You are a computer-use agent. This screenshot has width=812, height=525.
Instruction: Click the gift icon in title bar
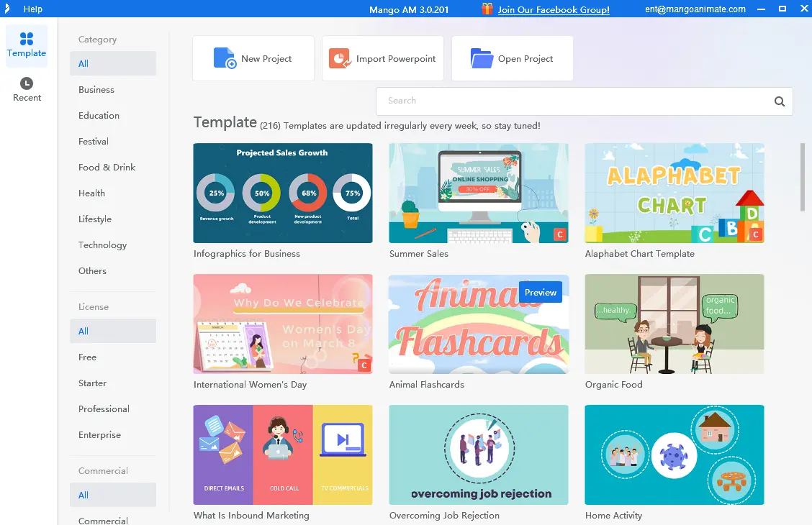click(x=487, y=9)
